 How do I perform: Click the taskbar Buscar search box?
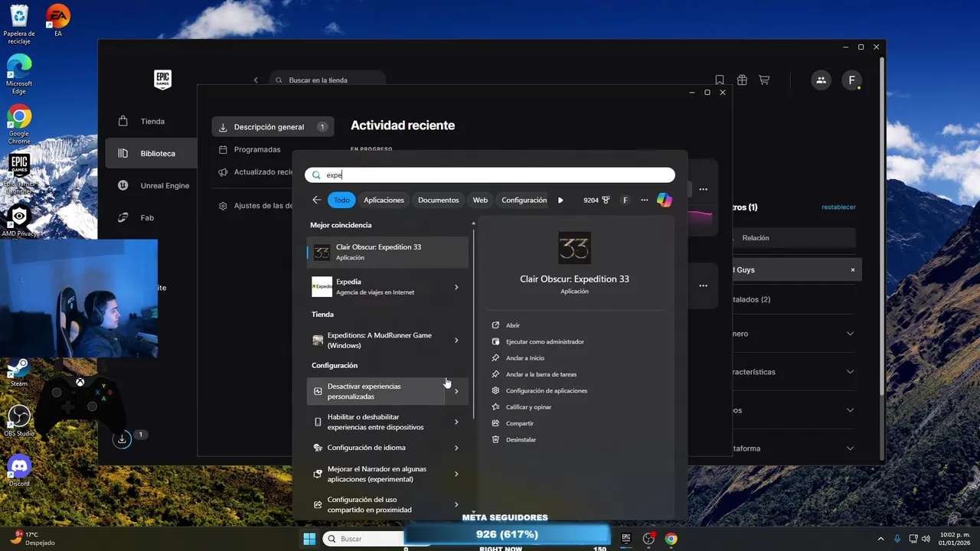click(x=363, y=539)
